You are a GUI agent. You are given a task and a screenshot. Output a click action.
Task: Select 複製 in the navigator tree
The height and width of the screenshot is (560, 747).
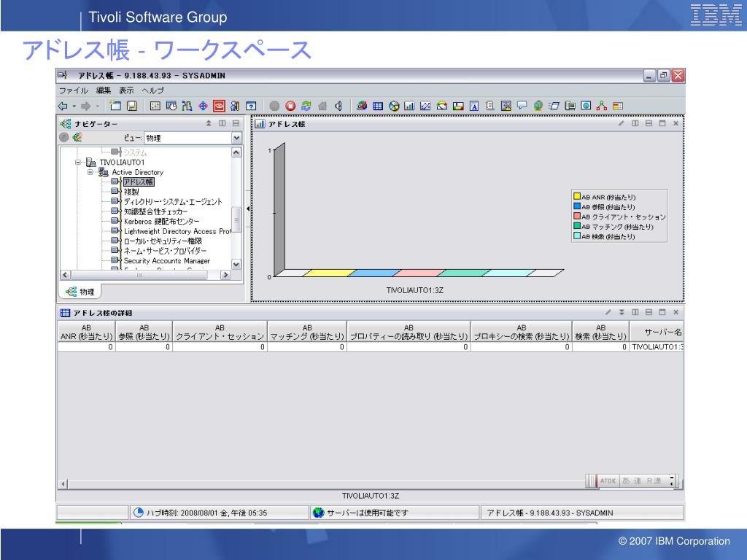click(131, 192)
